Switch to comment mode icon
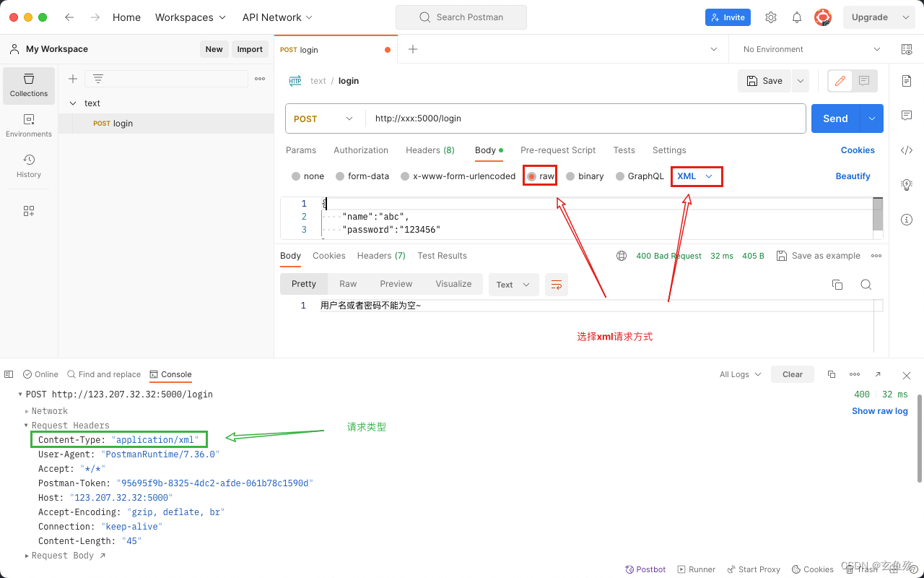Screen dimensions: 924x578 [864, 81]
